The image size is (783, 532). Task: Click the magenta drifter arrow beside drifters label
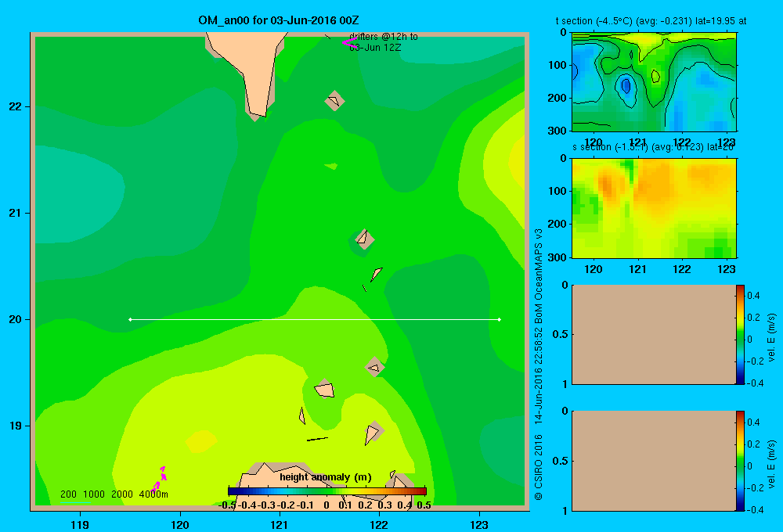tap(348, 43)
